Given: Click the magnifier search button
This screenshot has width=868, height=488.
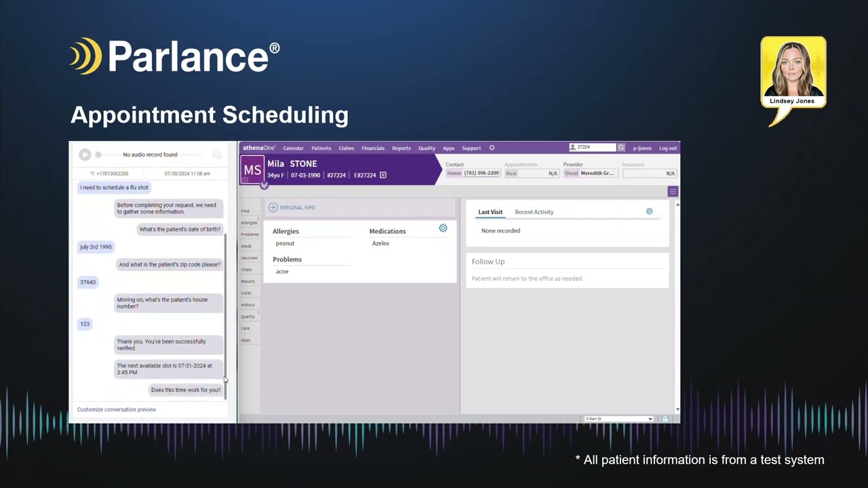Looking at the screenshot, I should 620,147.
